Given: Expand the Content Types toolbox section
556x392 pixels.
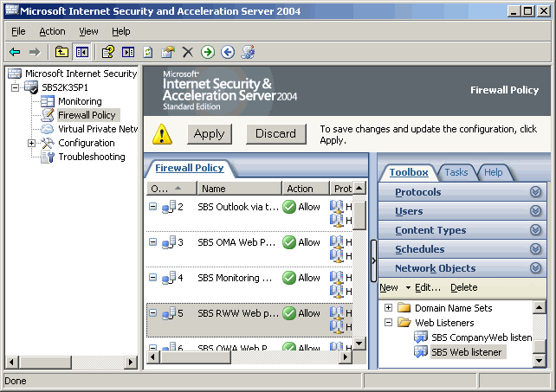Looking at the screenshot, I should pos(535,230).
